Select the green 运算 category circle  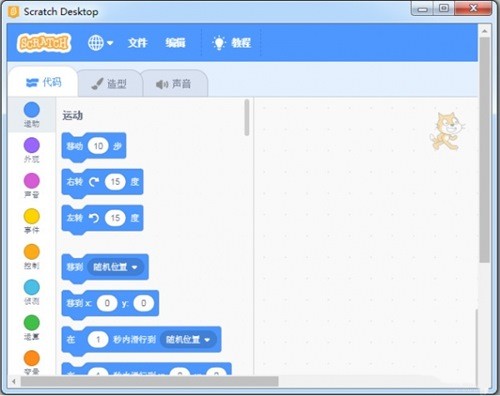point(32,323)
